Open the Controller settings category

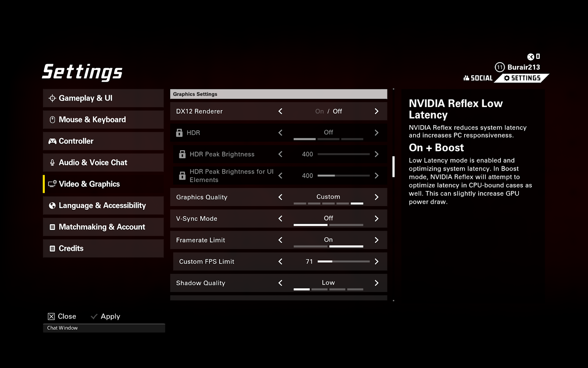(103, 141)
